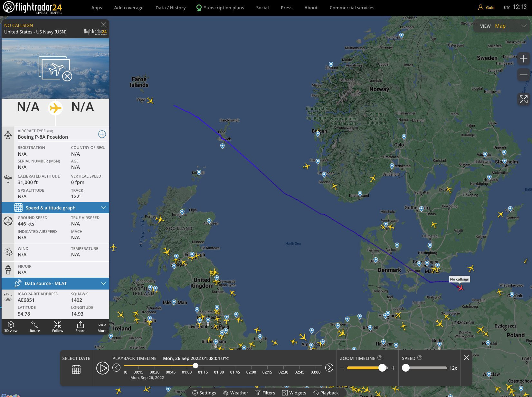The height and width of the screenshot is (397, 532).
Task: Open the Filters panel
Action: (x=265, y=393)
